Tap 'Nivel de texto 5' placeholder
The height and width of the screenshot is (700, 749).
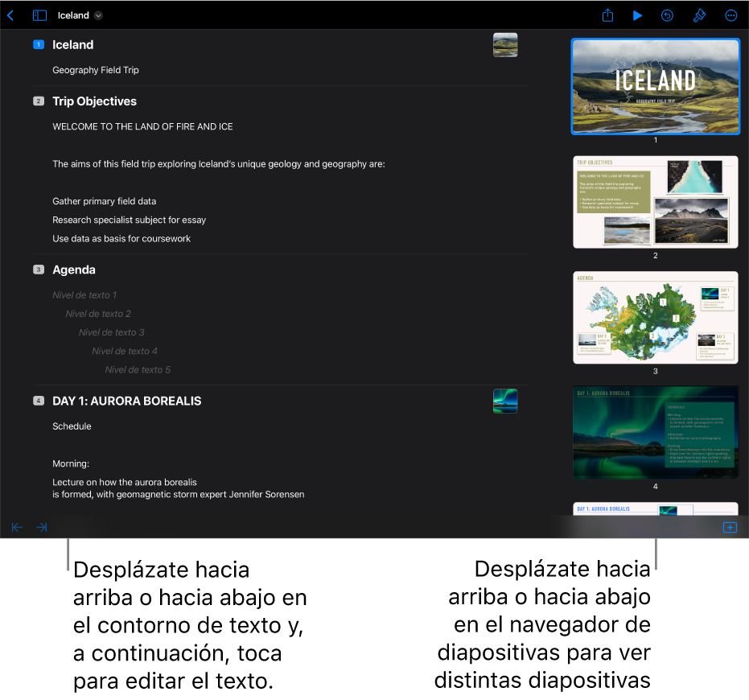(138, 369)
